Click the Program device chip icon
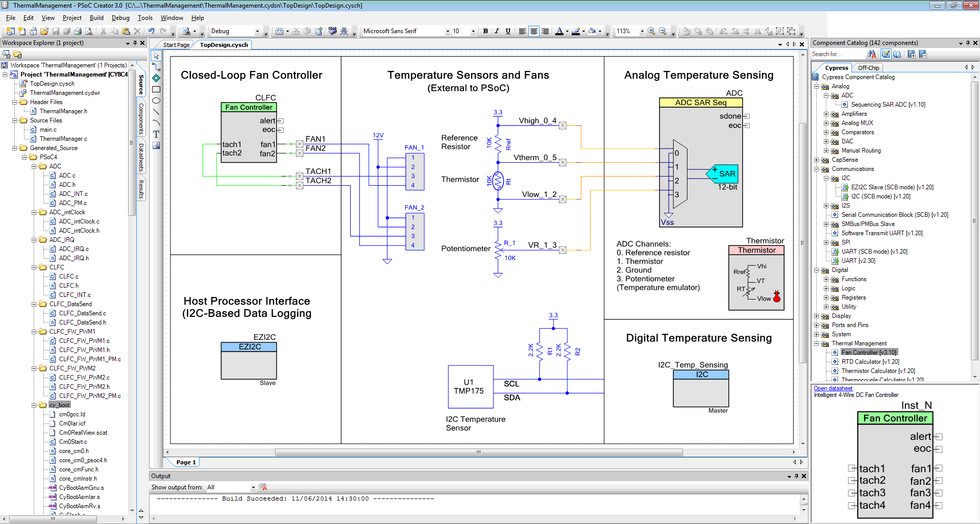The width and height of the screenshot is (980, 524). click(x=333, y=31)
